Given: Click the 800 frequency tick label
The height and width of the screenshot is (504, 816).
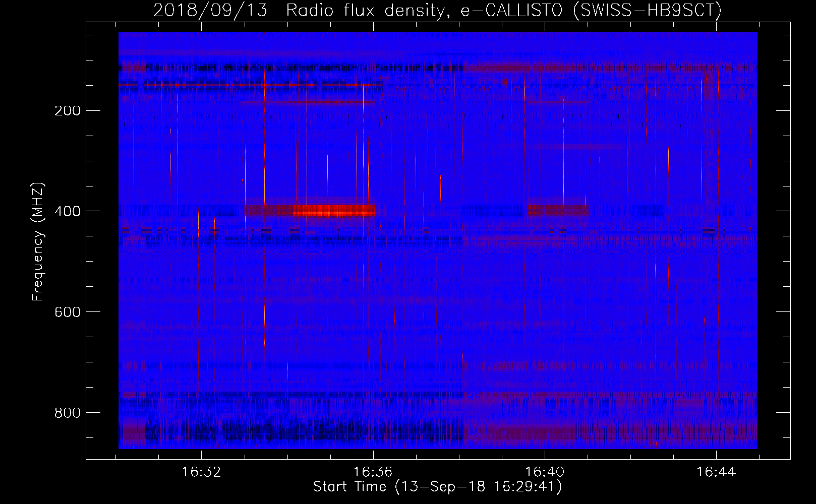Looking at the screenshot, I should (x=68, y=413).
